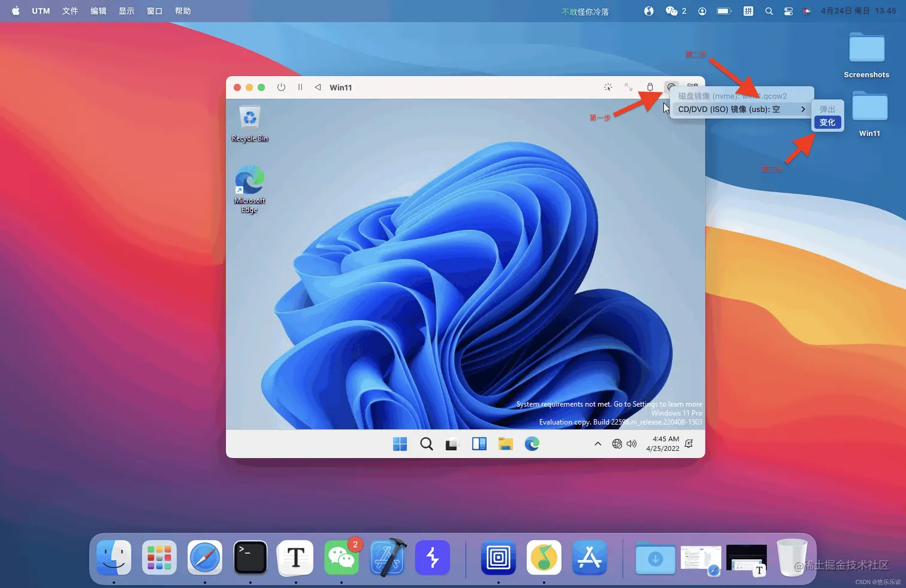Click the resize display arrows icon
906x588 pixels.
(629, 87)
